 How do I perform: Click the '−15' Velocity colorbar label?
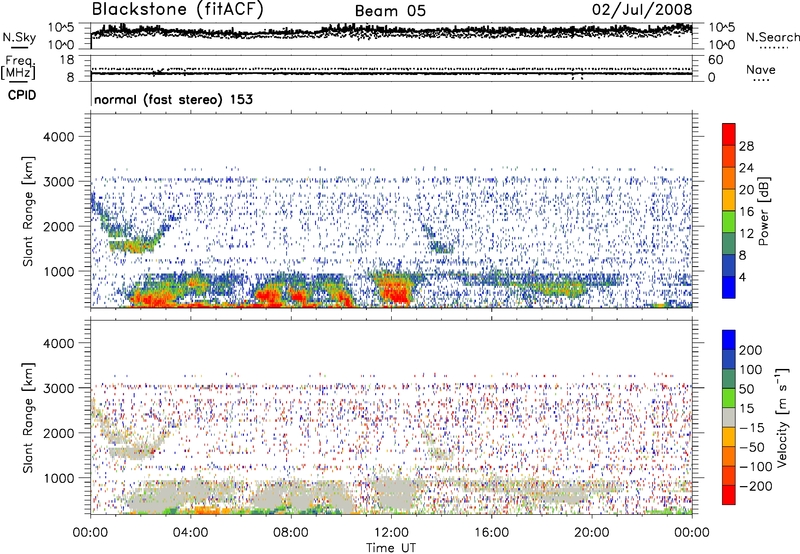pos(752,427)
